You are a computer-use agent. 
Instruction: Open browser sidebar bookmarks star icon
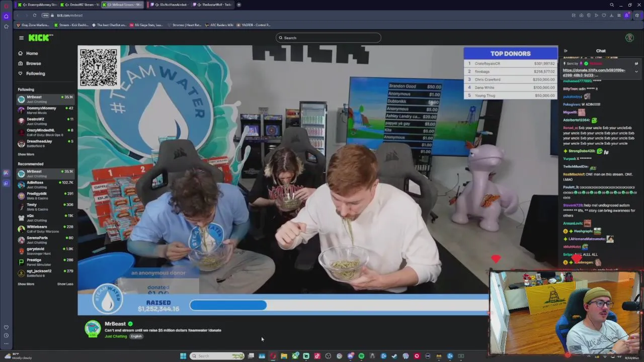pos(6,26)
